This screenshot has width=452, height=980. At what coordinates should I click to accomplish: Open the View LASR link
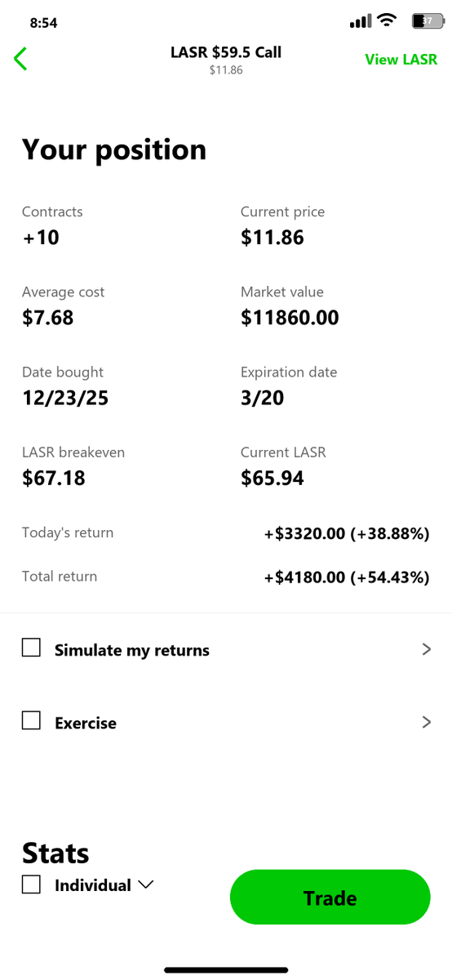pyautogui.click(x=401, y=60)
